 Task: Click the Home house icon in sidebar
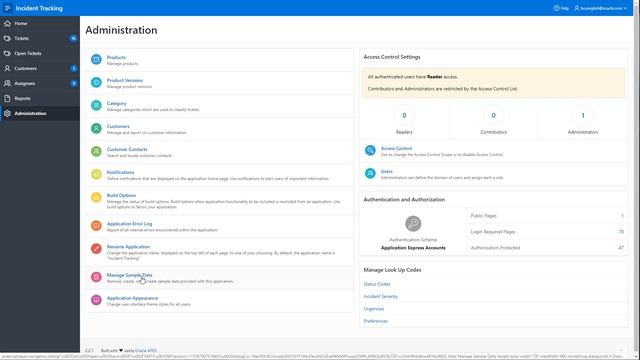7,23
